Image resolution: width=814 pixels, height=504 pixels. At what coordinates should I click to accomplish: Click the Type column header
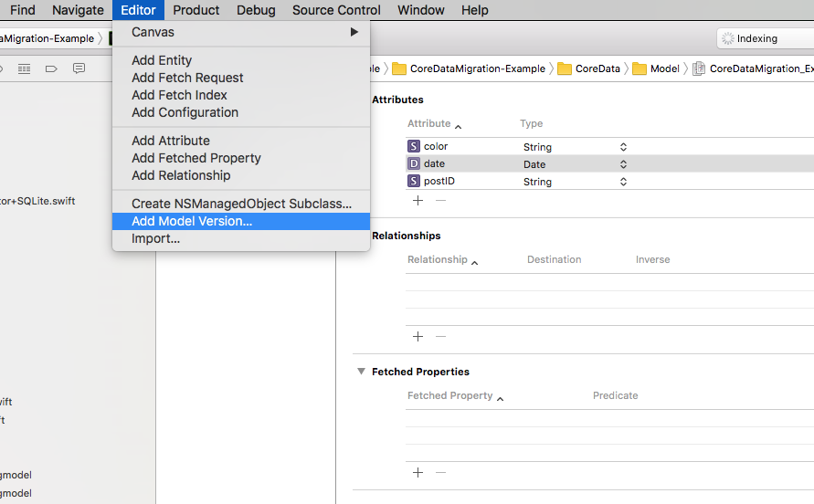tap(531, 123)
